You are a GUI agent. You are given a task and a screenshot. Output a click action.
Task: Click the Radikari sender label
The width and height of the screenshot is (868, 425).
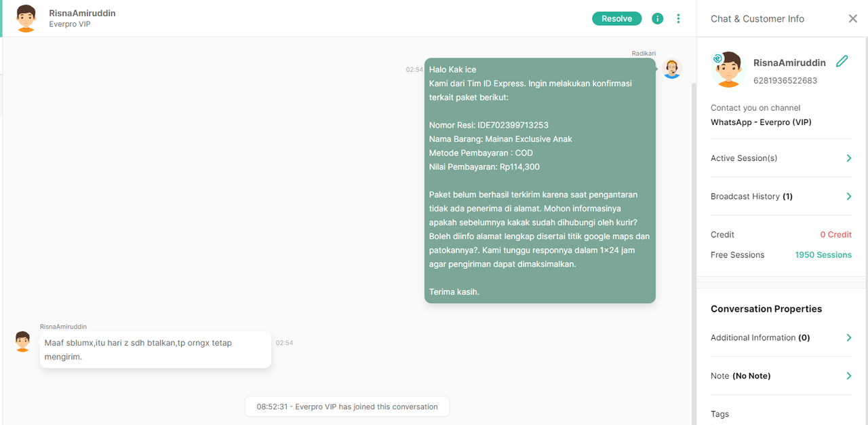point(644,53)
